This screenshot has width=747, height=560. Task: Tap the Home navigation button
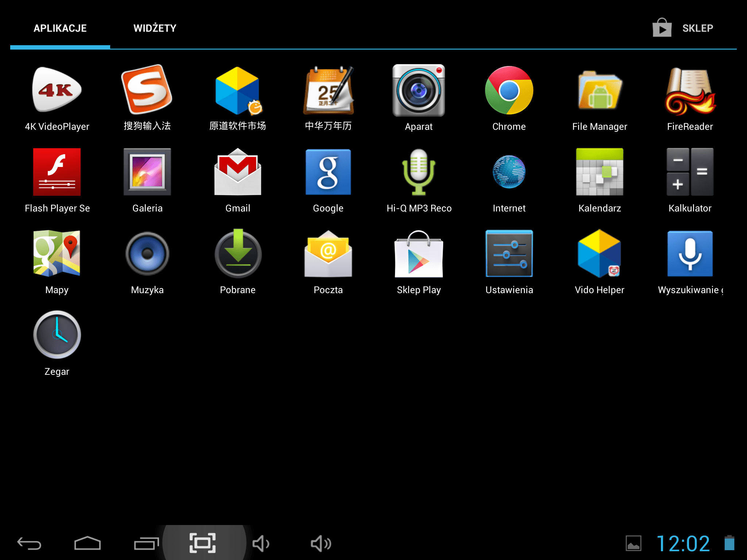point(88,544)
